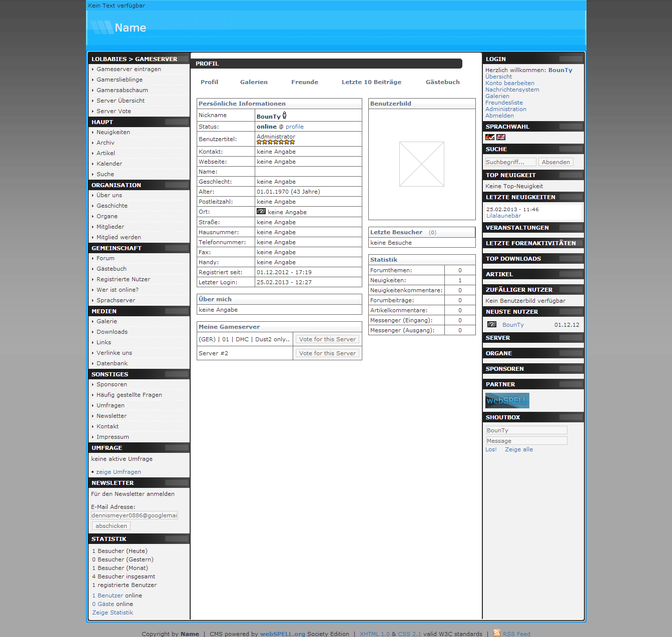Open Konto bearbeiten link

pyautogui.click(x=510, y=83)
